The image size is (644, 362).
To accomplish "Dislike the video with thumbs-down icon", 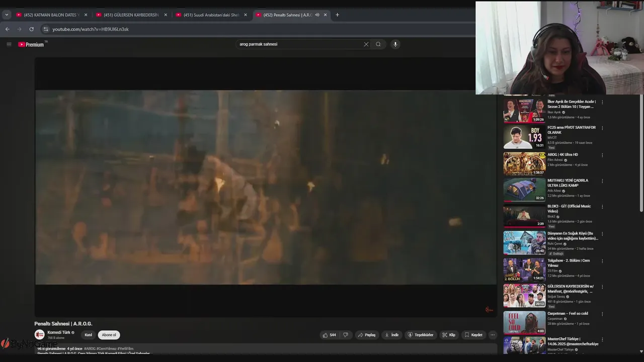I will coord(346,335).
